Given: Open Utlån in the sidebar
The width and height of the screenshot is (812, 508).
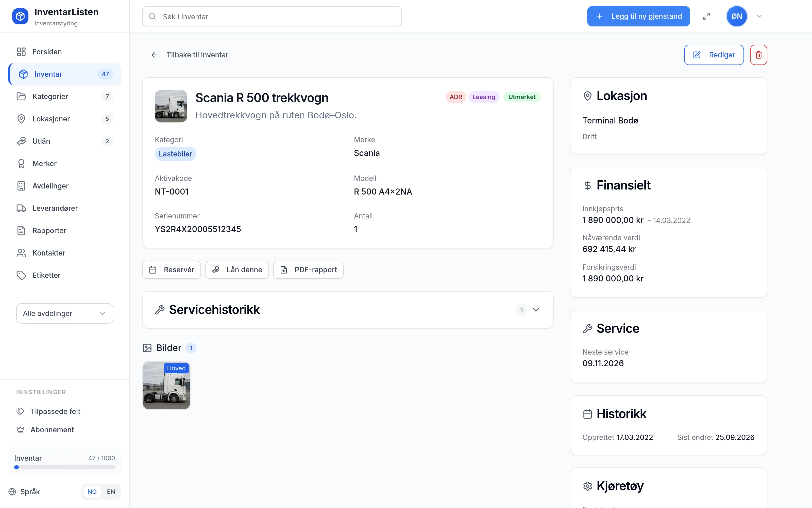Looking at the screenshot, I should (64, 141).
